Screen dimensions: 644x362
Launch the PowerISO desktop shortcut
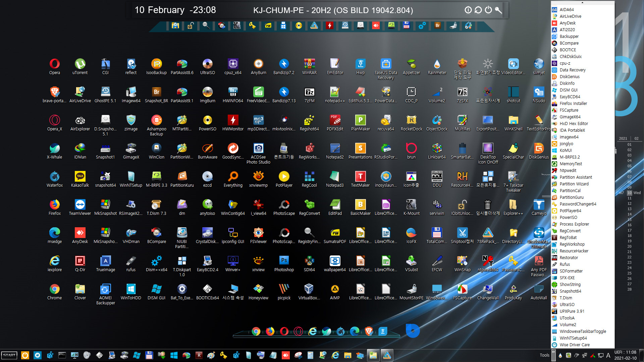tap(208, 123)
